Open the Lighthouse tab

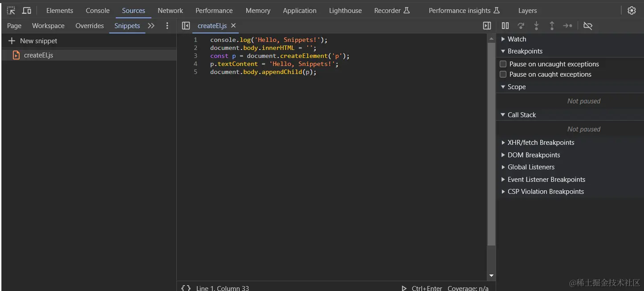[345, 11]
